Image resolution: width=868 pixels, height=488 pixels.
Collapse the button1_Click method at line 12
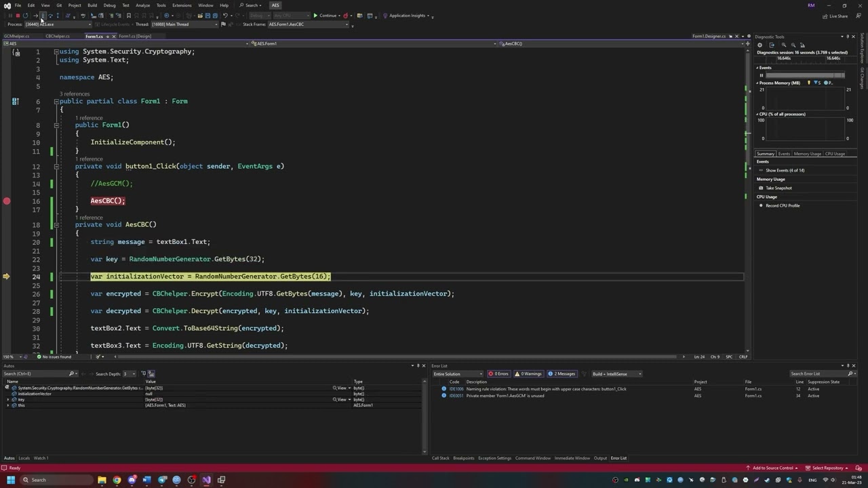click(56, 166)
